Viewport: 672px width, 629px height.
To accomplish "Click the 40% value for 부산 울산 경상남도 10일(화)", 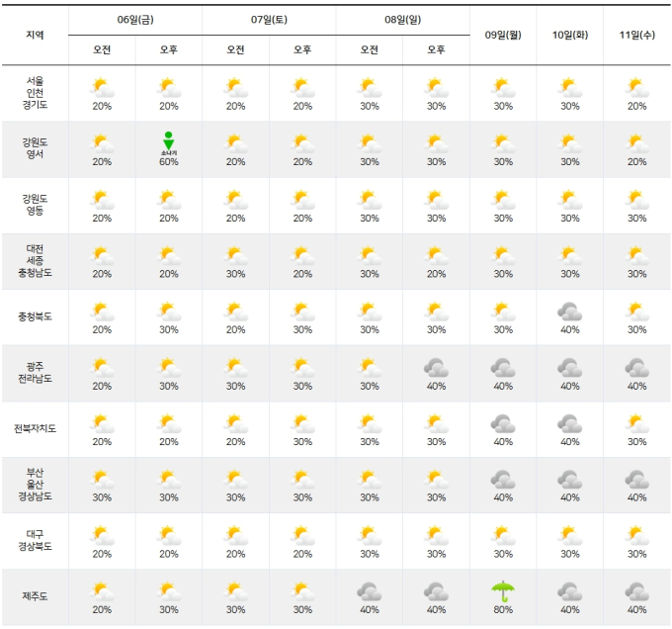I will tap(570, 497).
